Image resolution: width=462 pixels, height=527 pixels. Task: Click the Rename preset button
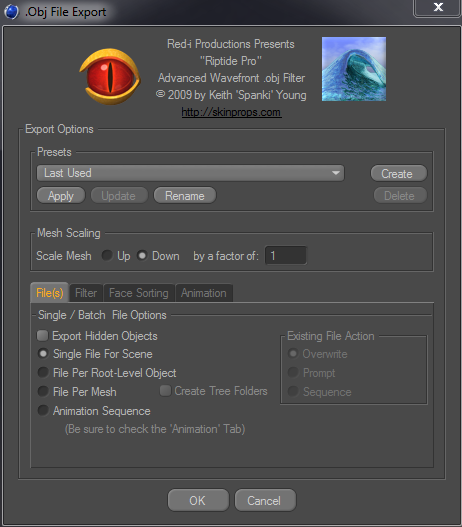tap(185, 196)
